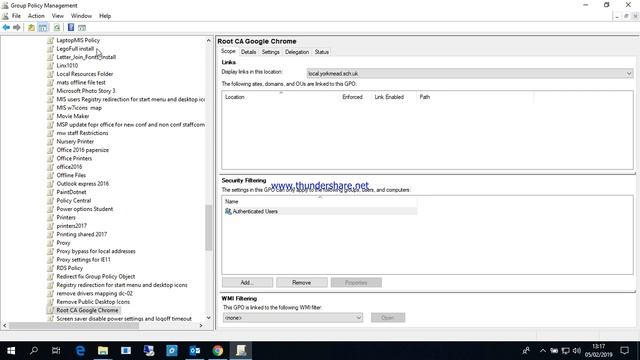Select the Policy Central GPO
640x360 pixels.
click(x=73, y=200)
